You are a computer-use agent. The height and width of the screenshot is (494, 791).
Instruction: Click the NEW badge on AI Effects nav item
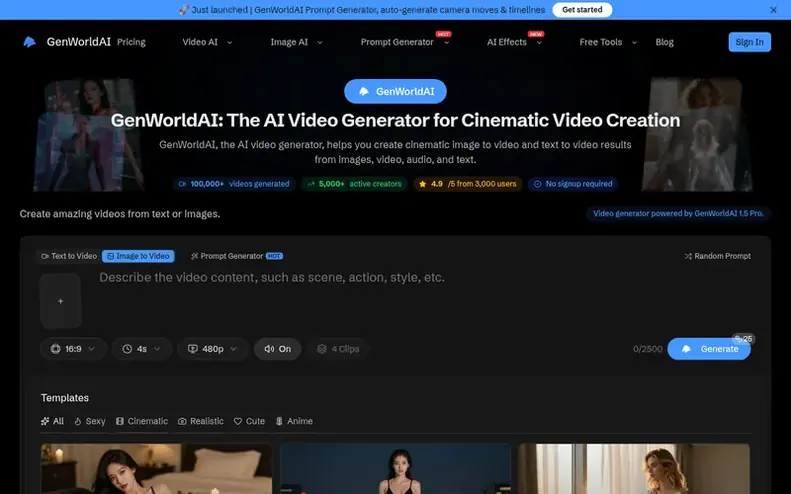(536, 34)
